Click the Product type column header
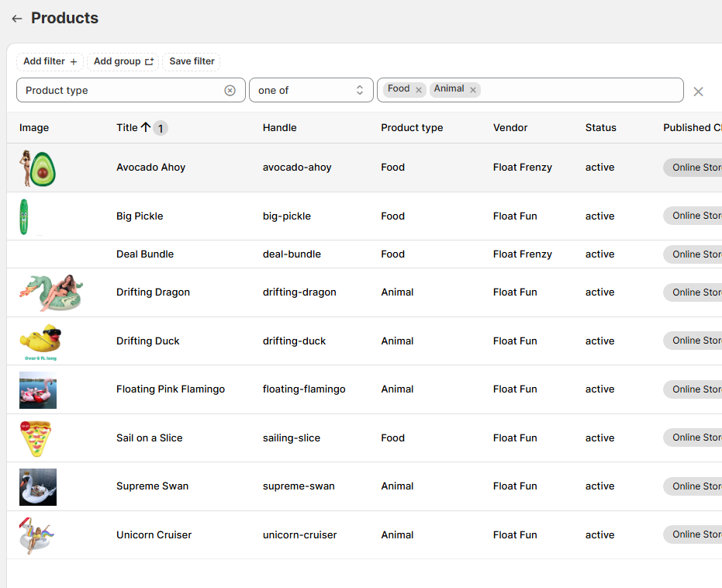This screenshot has height=588, width=722. pos(412,128)
